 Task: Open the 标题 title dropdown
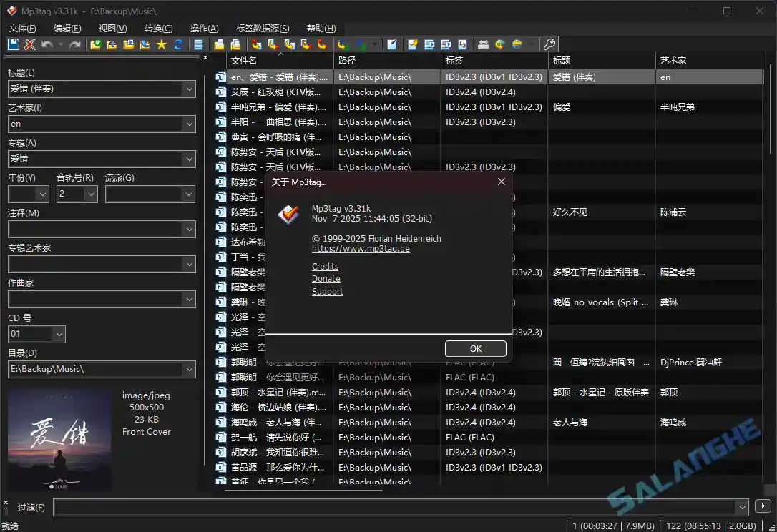(188, 89)
